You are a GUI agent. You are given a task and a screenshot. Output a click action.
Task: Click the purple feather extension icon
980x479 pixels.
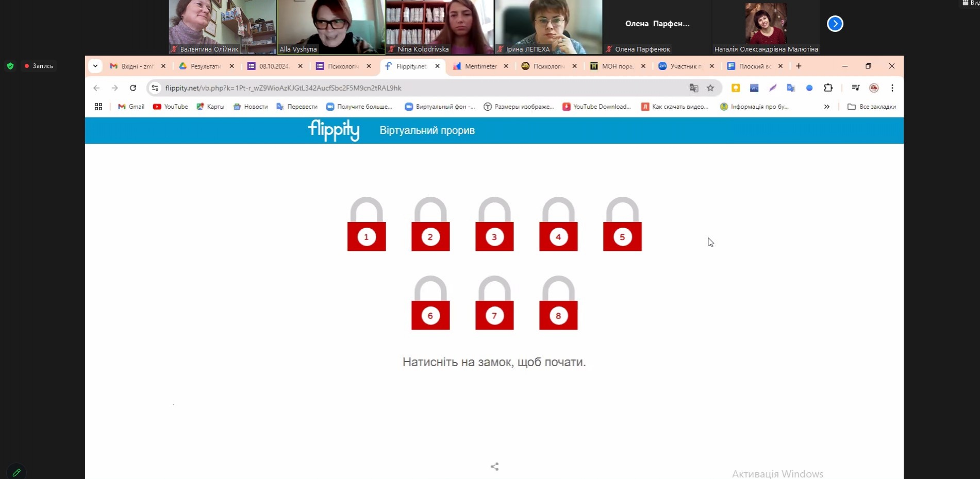click(x=773, y=88)
